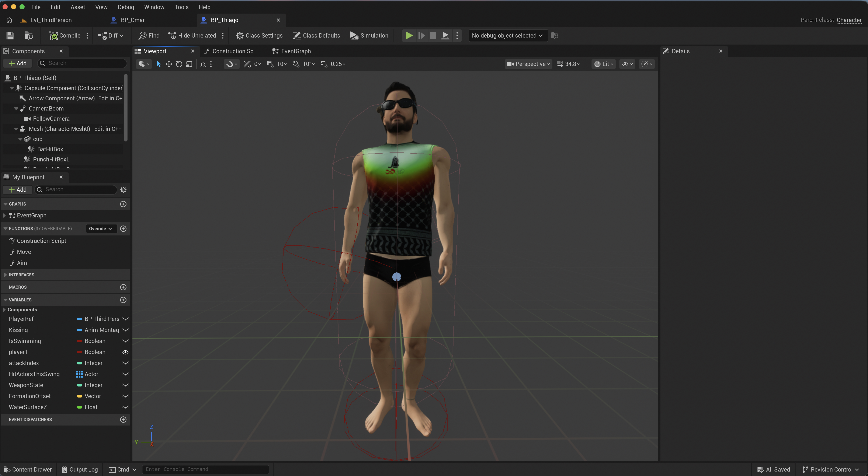Click the console command input field

206,469
